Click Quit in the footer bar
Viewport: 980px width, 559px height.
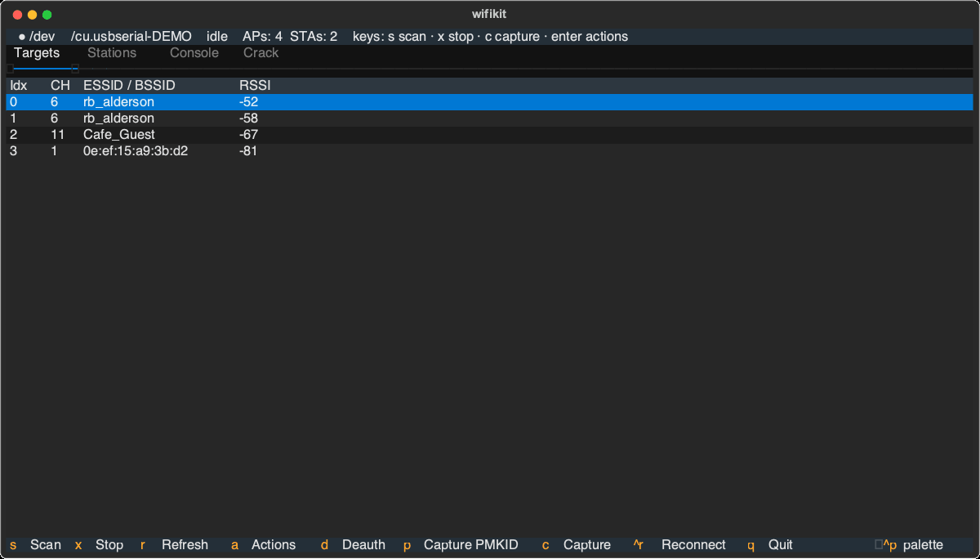(770, 544)
